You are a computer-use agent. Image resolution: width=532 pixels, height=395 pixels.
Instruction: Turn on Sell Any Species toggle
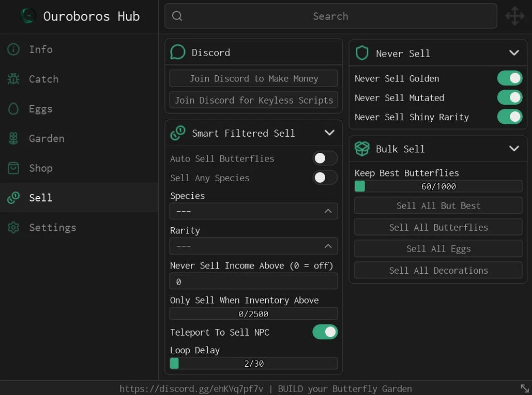[x=325, y=178]
